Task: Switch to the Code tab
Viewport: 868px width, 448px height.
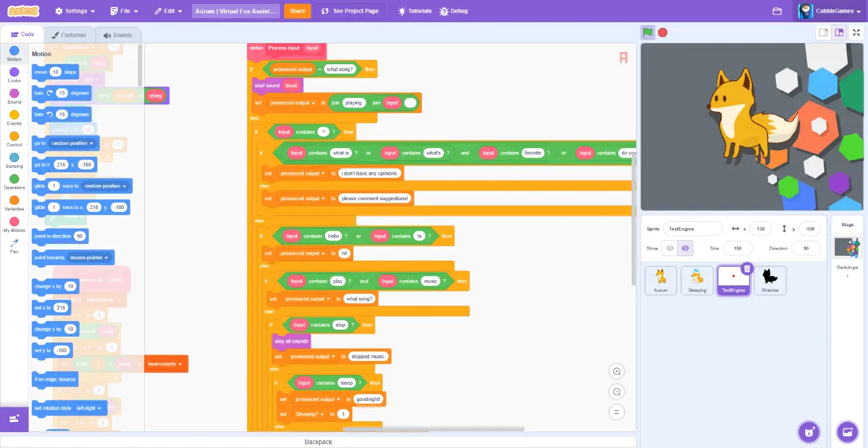Action: (x=22, y=34)
